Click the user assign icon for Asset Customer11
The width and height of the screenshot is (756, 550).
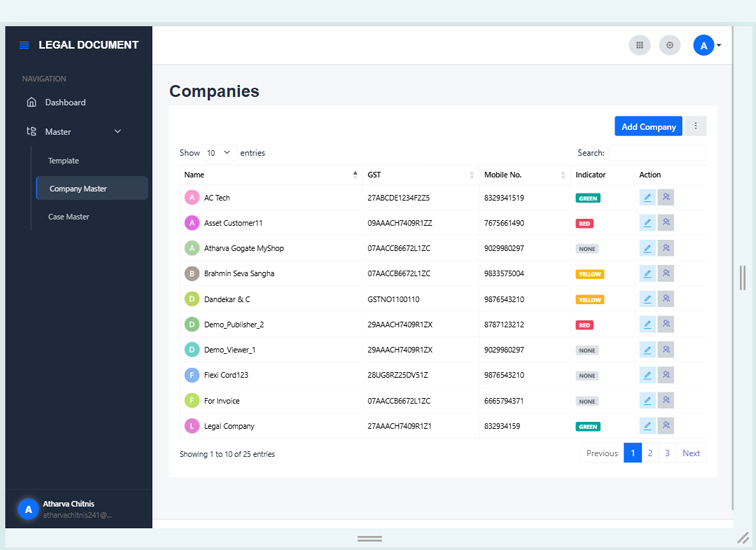[x=666, y=223]
